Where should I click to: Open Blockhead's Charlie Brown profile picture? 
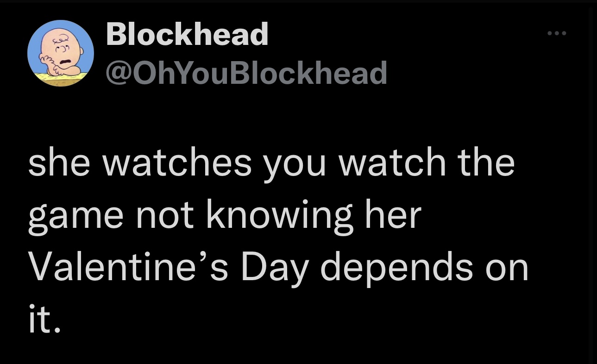[x=61, y=53]
